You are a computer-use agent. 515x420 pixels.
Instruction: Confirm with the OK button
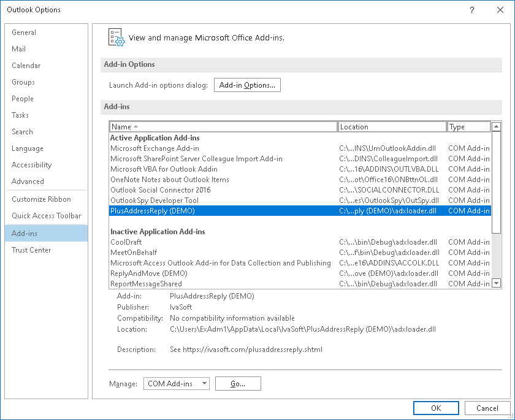[x=436, y=408]
